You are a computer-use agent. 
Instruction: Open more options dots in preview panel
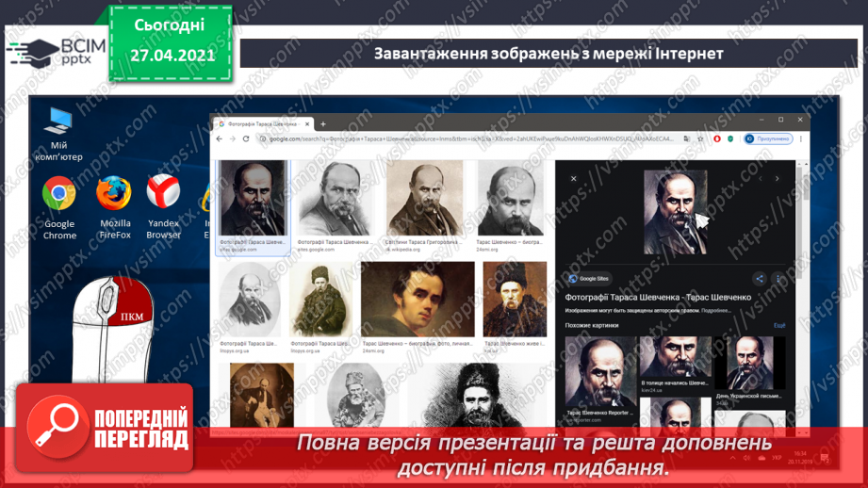778,279
